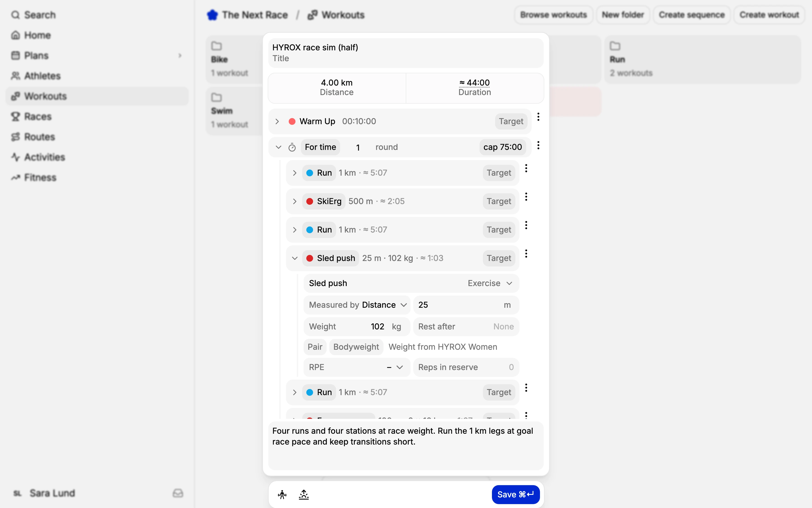Click the Search item in the sidebar
Image resolution: width=812 pixels, height=508 pixels.
coord(97,15)
